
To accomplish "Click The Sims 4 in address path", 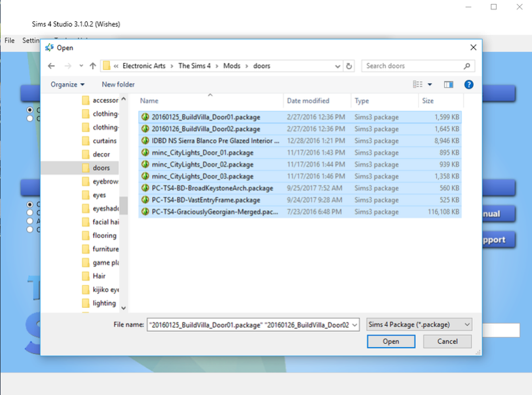I will [x=194, y=66].
